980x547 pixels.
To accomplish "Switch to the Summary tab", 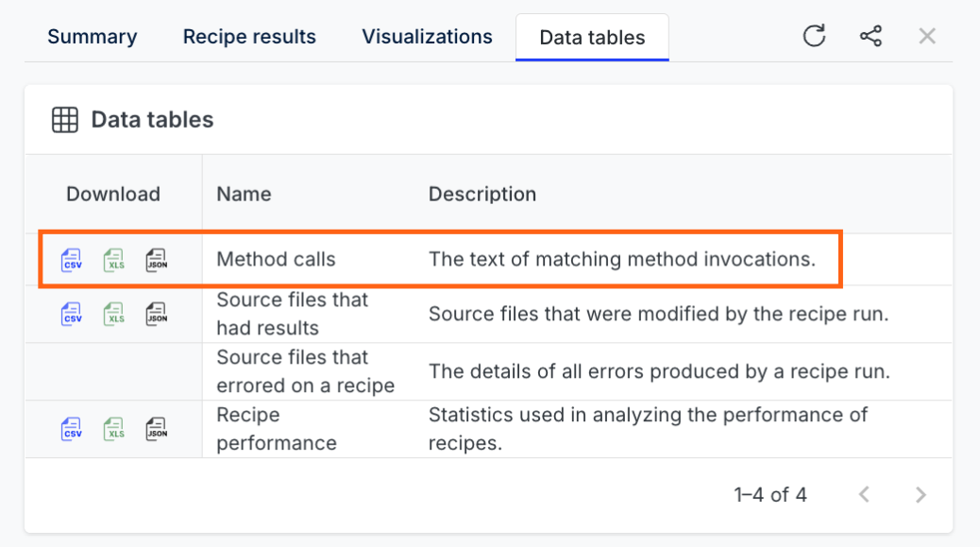I will 93,37.
